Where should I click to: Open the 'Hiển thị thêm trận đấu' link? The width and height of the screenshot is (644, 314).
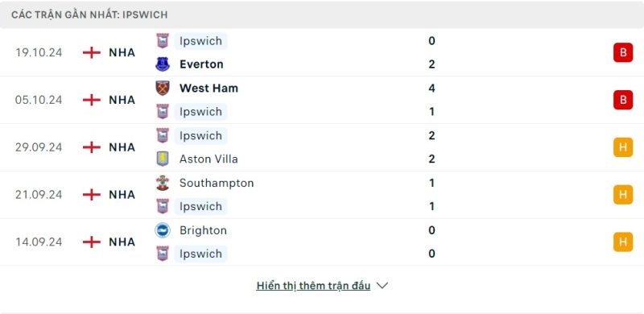click(x=313, y=286)
